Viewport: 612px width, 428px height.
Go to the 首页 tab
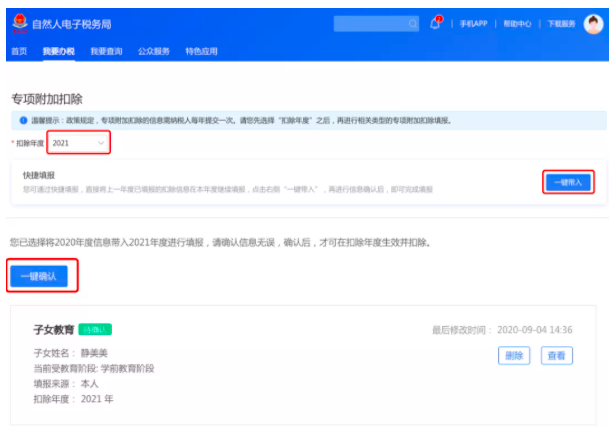coord(19,51)
